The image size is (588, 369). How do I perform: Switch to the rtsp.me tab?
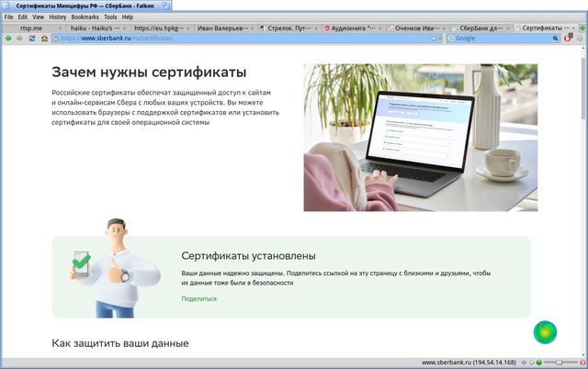tap(33, 28)
